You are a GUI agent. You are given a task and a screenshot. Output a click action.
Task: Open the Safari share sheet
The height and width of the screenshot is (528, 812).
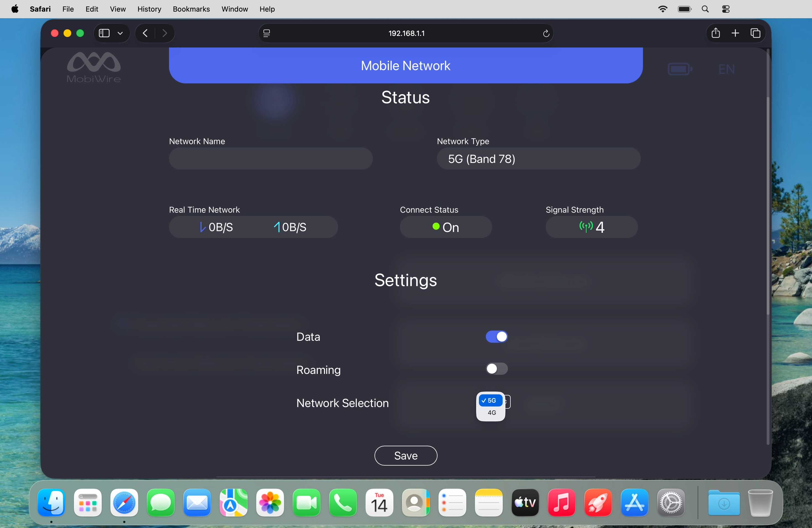click(x=715, y=33)
